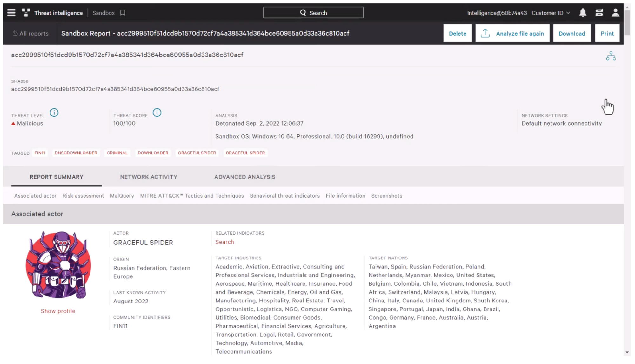Click the GRACEFUL SPIDER tag
635x364 pixels.
(245, 153)
